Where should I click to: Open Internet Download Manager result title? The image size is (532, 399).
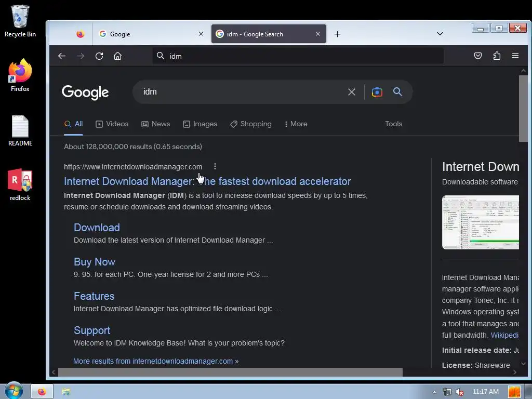click(x=207, y=181)
